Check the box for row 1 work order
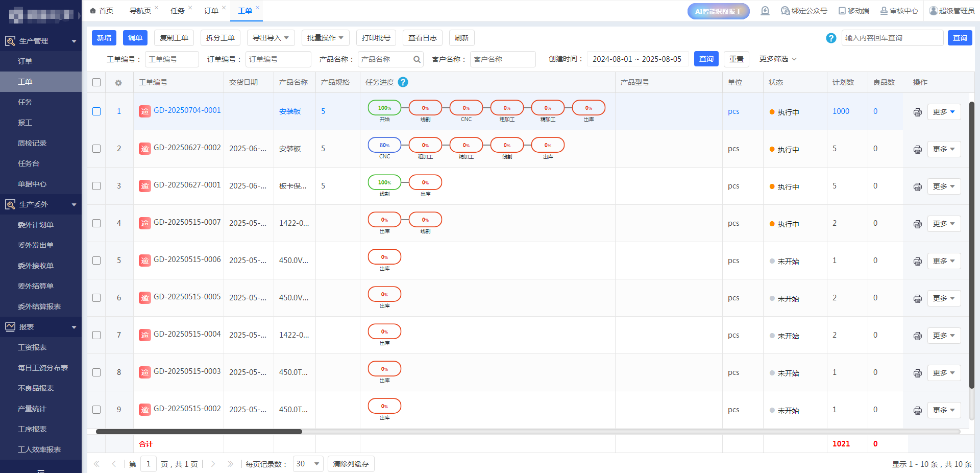Viewport: 980px width, 473px height. pyautogui.click(x=96, y=111)
